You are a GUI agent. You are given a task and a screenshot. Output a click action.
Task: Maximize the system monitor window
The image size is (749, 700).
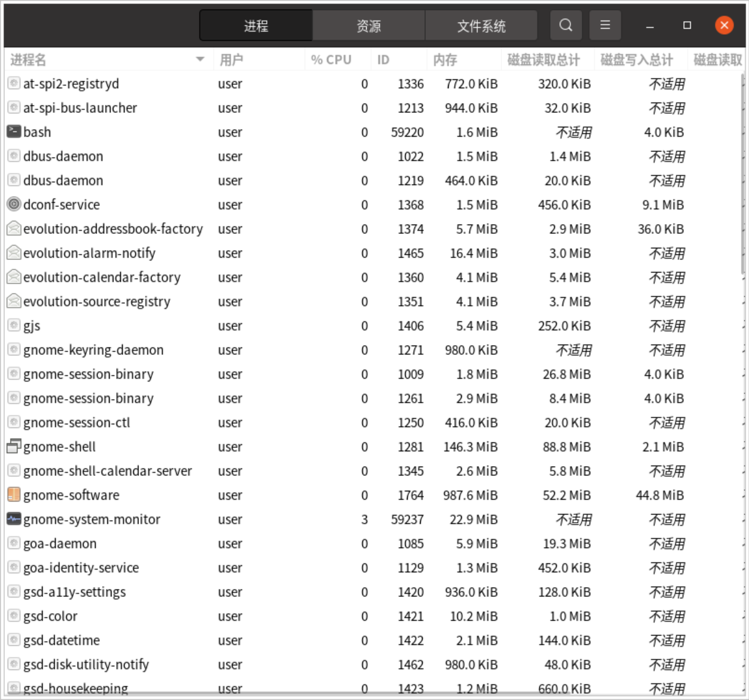pos(687,25)
